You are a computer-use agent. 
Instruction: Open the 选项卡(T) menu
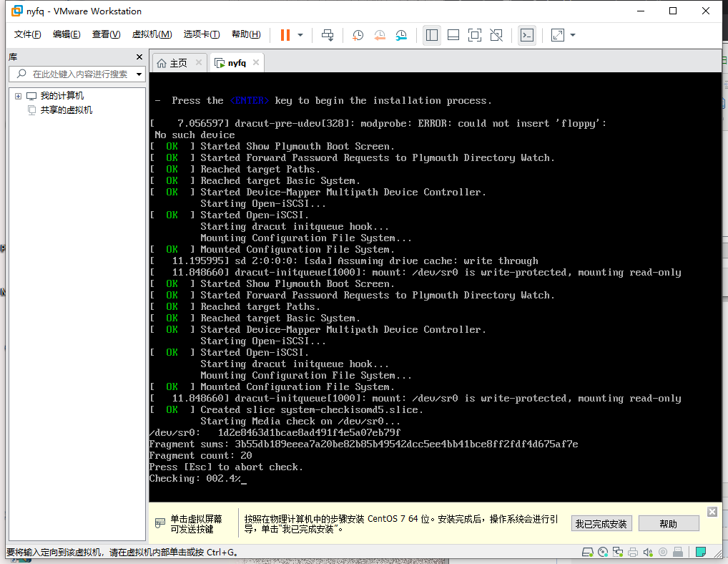pos(202,34)
